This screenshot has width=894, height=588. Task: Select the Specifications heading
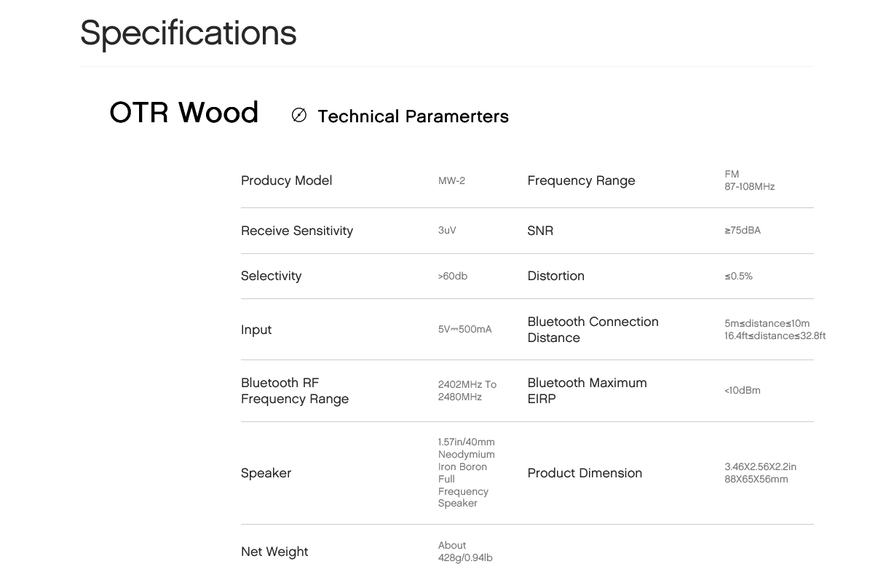(x=189, y=33)
